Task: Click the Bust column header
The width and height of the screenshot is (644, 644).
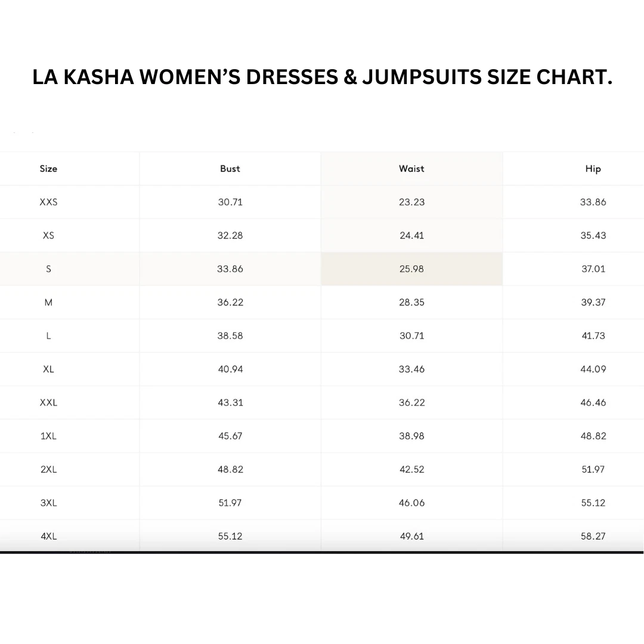Action: [230, 169]
